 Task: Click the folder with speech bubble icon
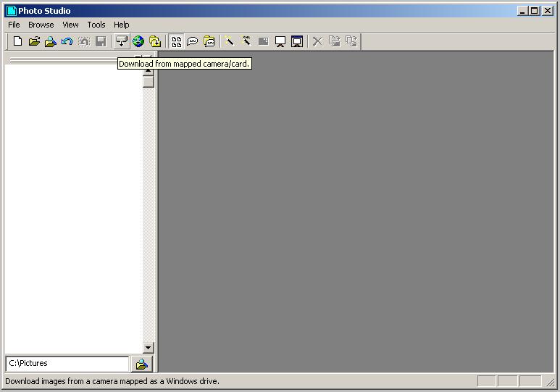coord(209,41)
